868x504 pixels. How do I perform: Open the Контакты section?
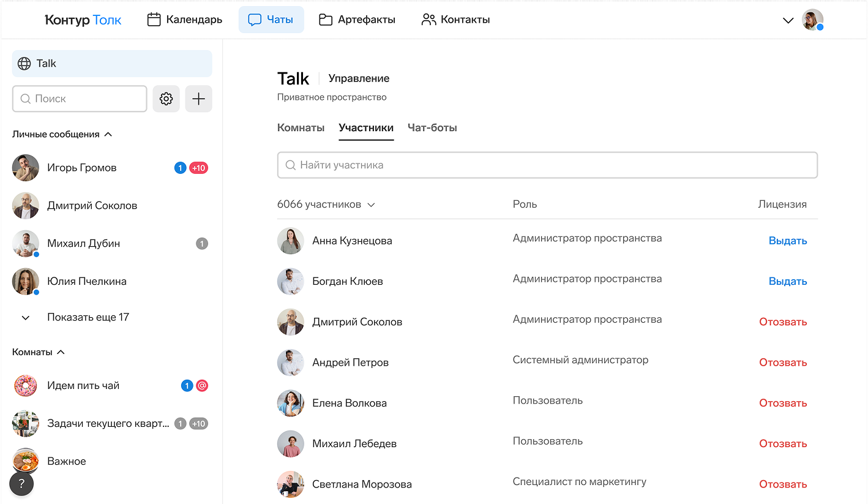tap(455, 20)
